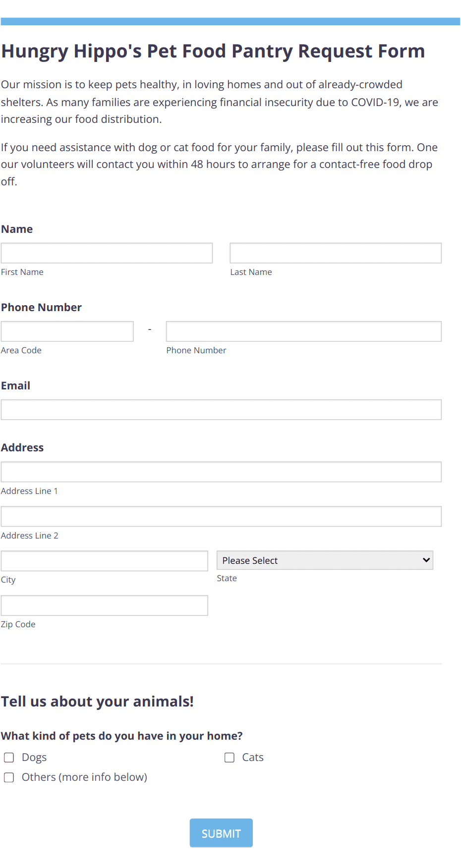Click the City input field
The width and height of the screenshot is (461, 868).
pyautogui.click(x=104, y=560)
